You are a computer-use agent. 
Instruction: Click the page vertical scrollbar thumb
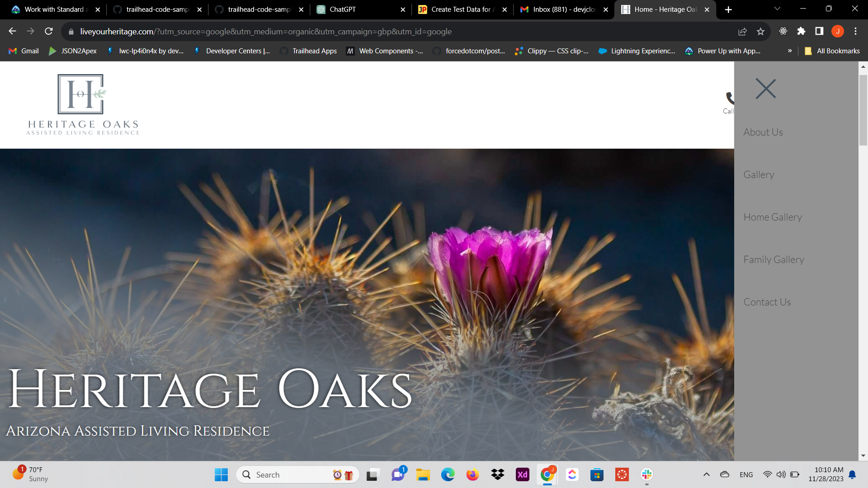coord(863,110)
